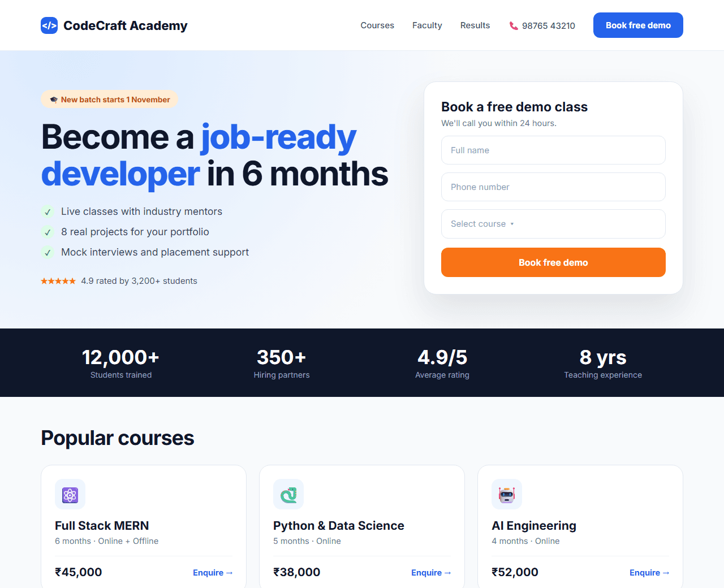Screen dimensions: 724x588
Task: Open the Results nav item
Action: click(475, 25)
